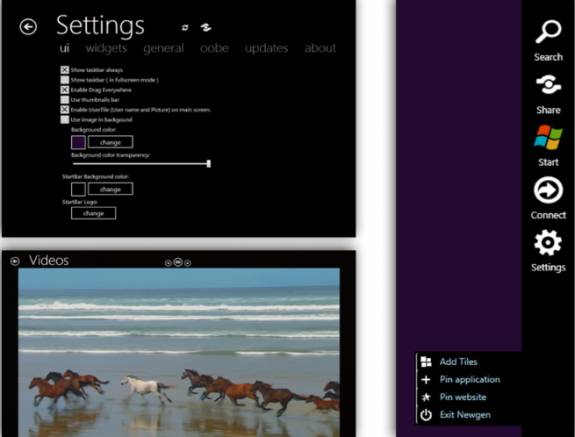Click the star icon next to Pin website

coord(426,397)
